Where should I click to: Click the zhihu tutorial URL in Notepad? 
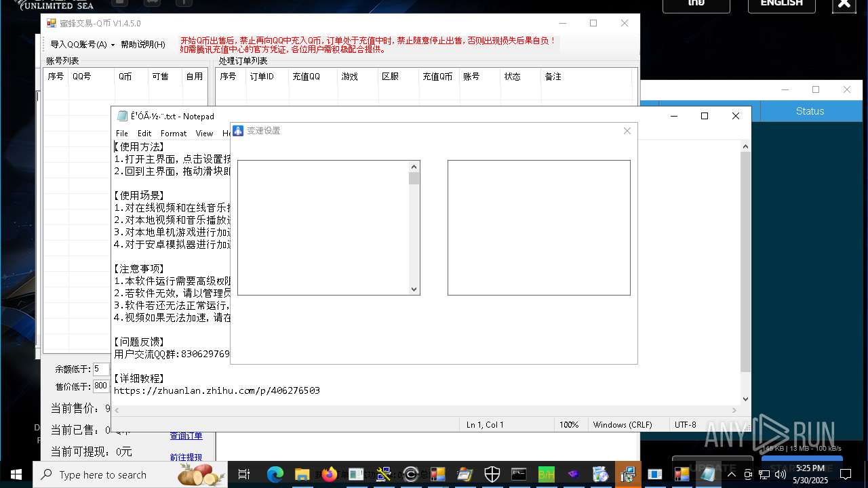[x=217, y=390]
